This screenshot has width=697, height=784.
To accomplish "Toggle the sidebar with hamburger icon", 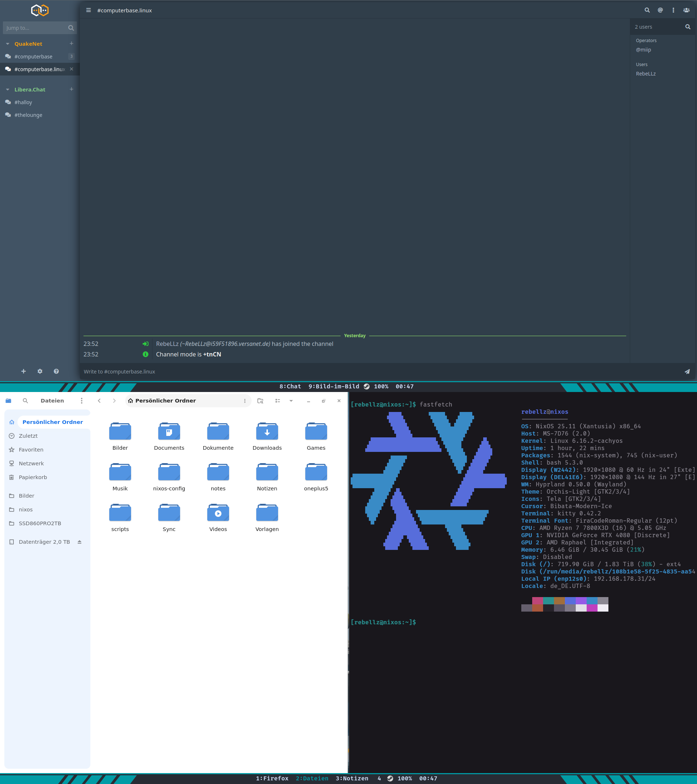I will click(x=89, y=11).
